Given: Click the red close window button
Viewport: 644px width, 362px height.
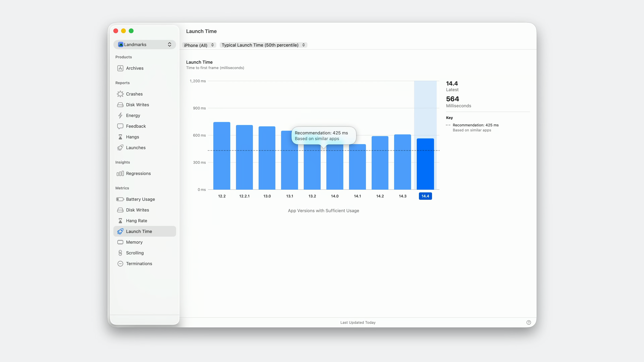Looking at the screenshot, I should (116, 31).
